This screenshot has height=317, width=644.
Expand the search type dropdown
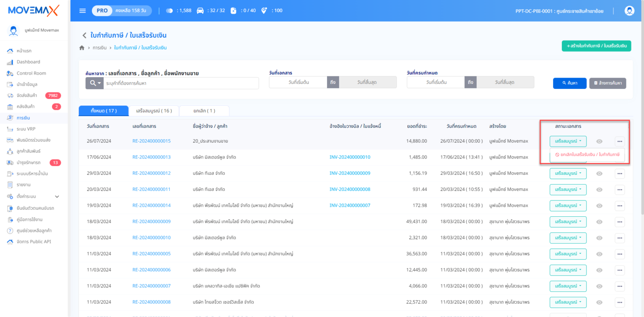pyautogui.click(x=94, y=83)
